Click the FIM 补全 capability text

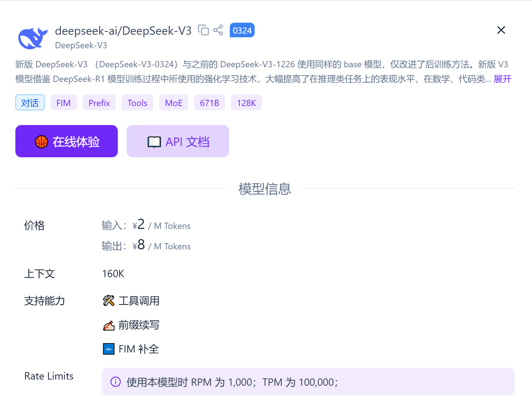(x=139, y=349)
